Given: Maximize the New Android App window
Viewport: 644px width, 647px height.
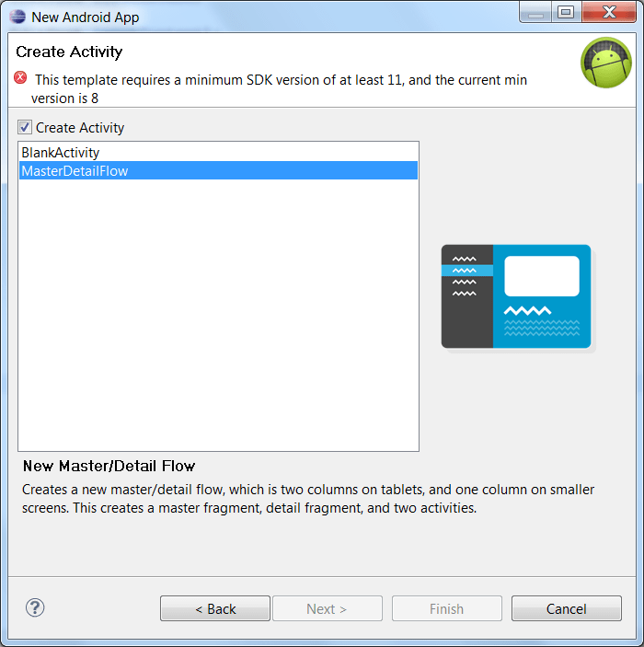Looking at the screenshot, I should tap(566, 12).
